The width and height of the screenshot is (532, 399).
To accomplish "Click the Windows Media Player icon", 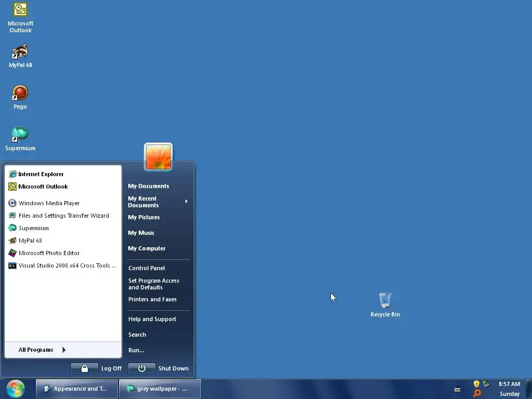I will pos(12,203).
